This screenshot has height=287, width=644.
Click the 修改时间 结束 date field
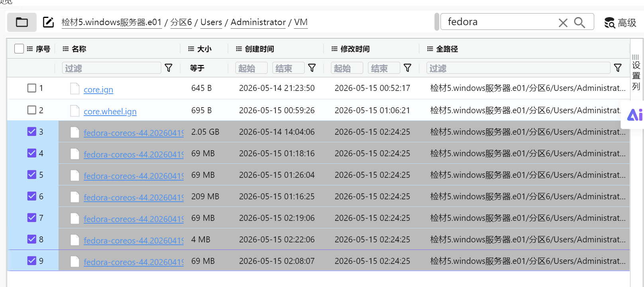(x=384, y=68)
